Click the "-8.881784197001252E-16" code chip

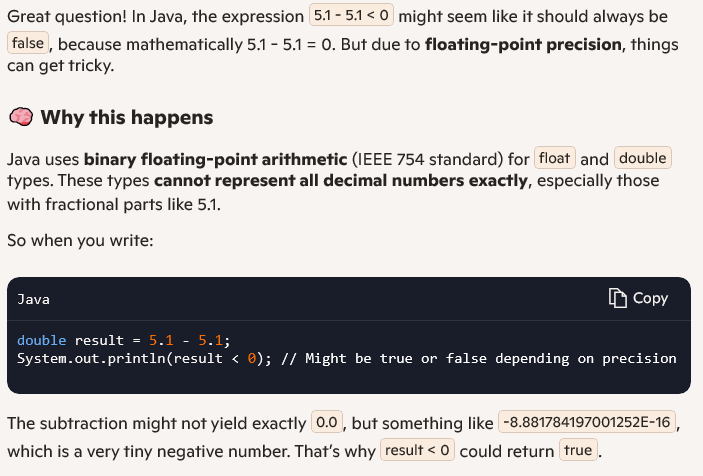586,422
